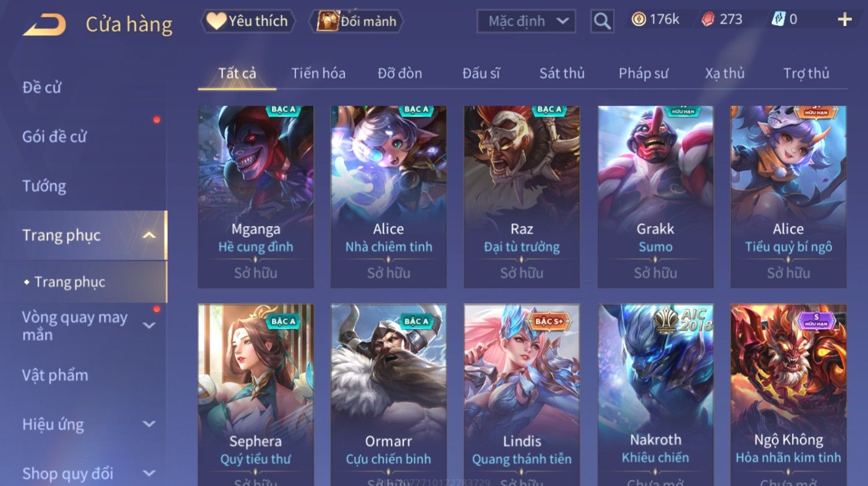Switch to the Sát thủ tab
This screenshot has height=486, width=868.
point(562,73)
